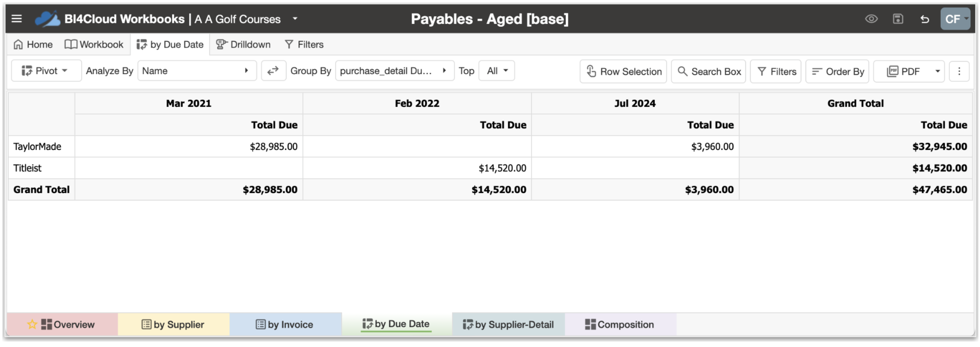Viewport: 980px width, 347px height.
Task: Open the CF user profile menu
Action: [x=955, y=19]
